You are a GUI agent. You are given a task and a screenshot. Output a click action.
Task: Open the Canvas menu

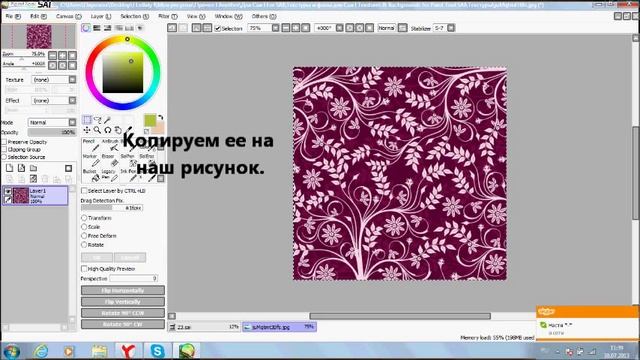69,16
